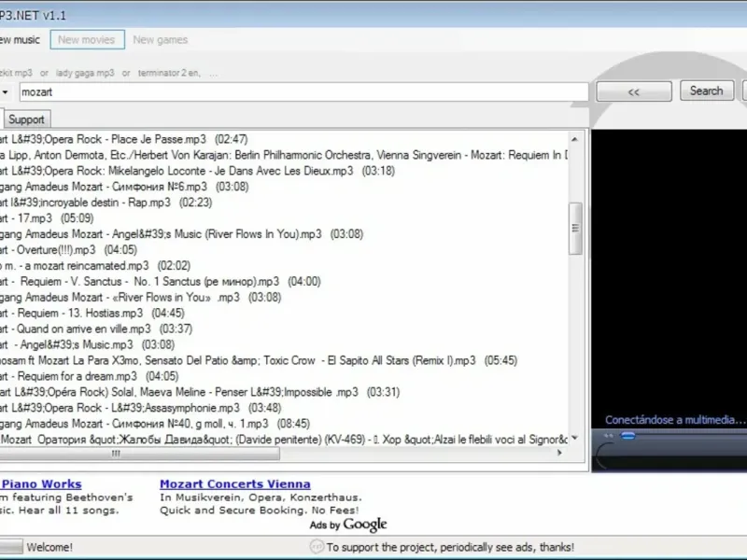Select the Herbert Von Karajan Requiem row
This screenshot has height=560, width=747.
click(x=284, y=155)
